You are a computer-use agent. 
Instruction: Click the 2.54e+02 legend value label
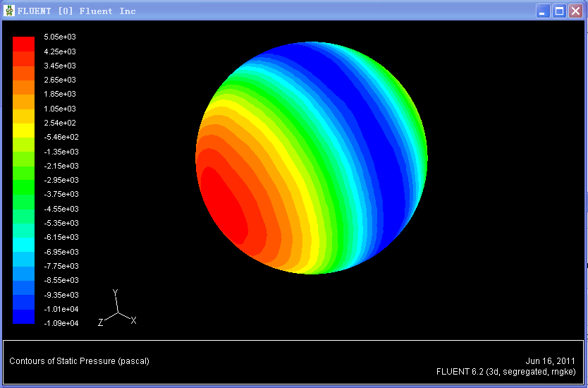tap(61, 123)
